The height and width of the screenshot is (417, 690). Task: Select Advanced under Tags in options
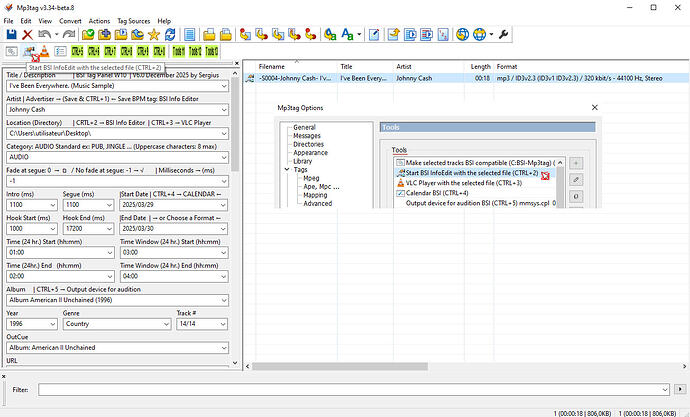click(x=317, y=203)
